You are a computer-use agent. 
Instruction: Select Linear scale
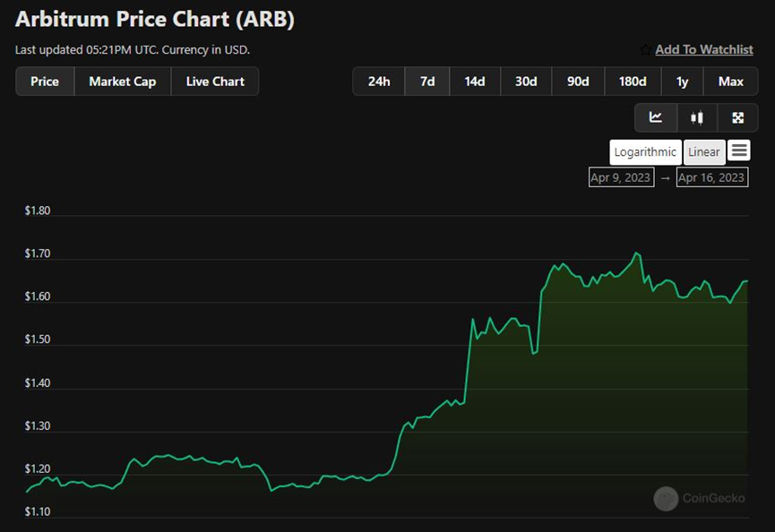(703, 151)
